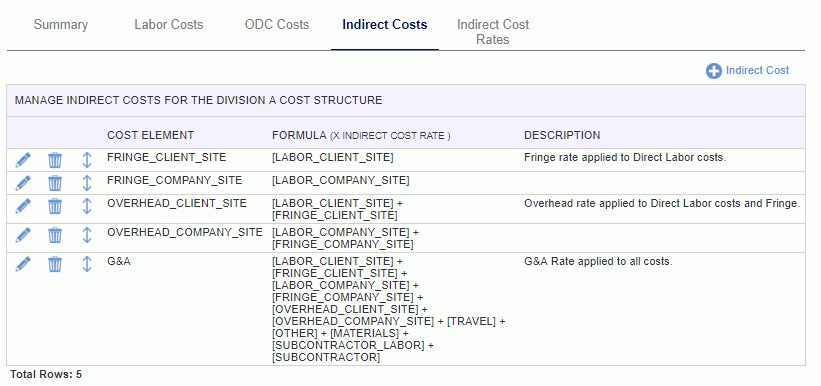This screenshot has width=821, height=386.
Task: Edit the OVERHEAD_CLIENT_SITE cost element
Action: [x=23, y=206]
